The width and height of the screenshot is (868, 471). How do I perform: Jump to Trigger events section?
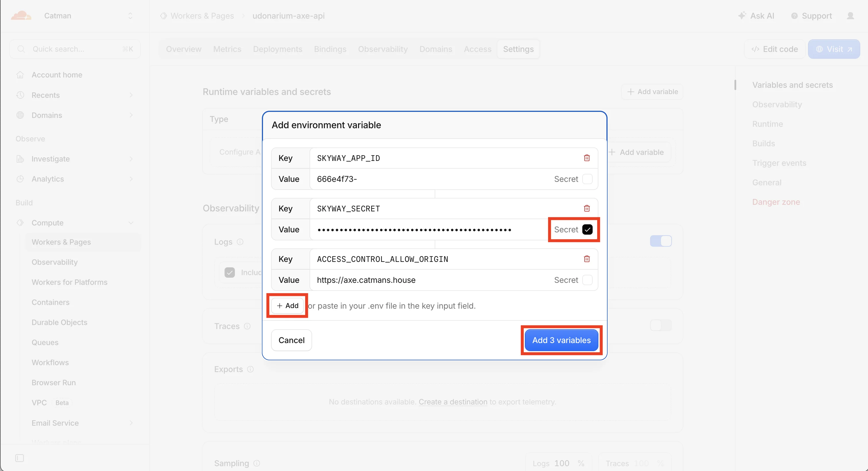779,163
